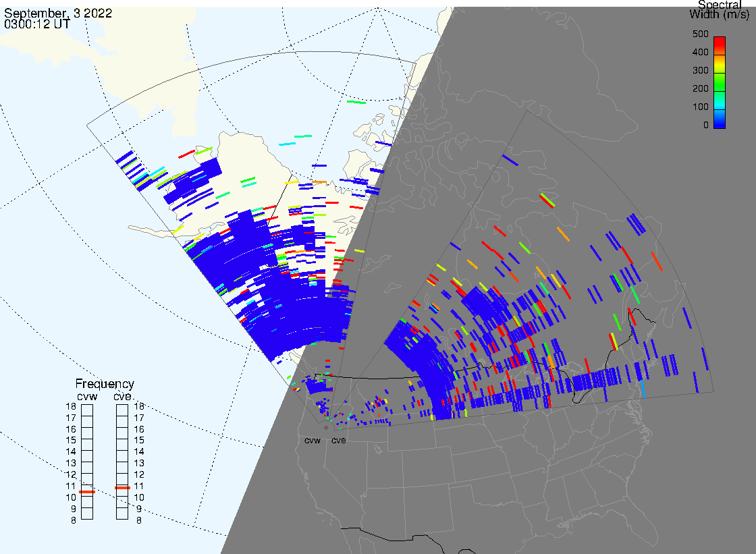The height and width of the screenshot is (554, 756).
Task: Click the '500' value on color scale
Action: 700,34
